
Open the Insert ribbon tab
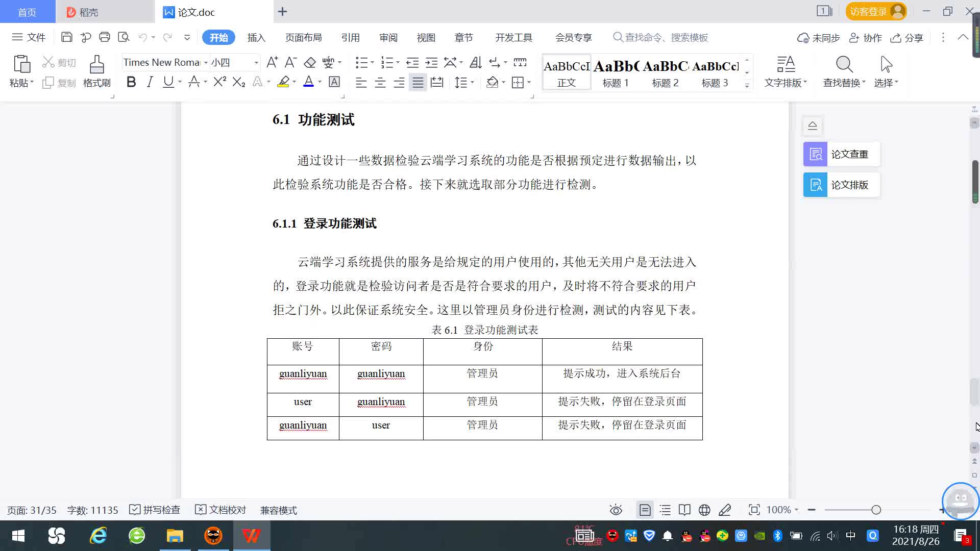256,38
